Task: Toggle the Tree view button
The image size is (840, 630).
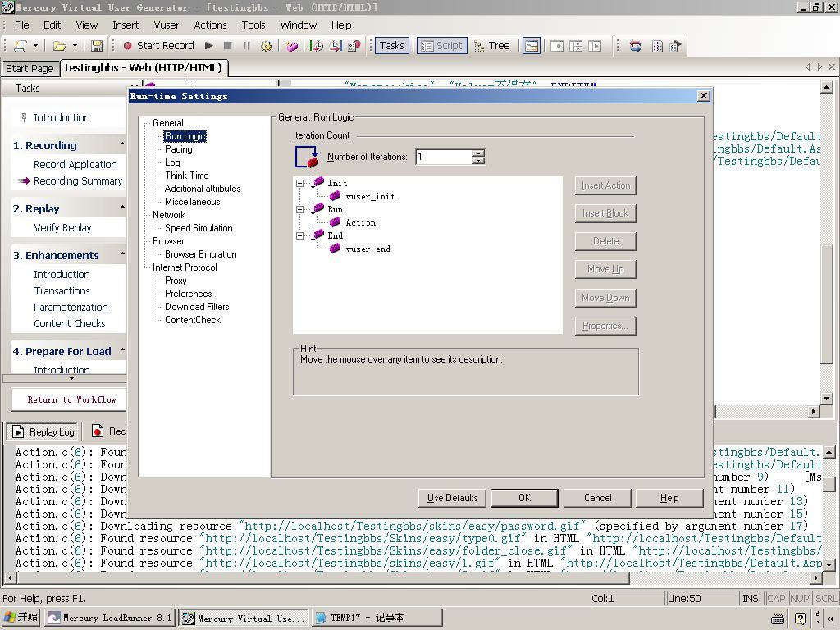Action: point(492,46)
